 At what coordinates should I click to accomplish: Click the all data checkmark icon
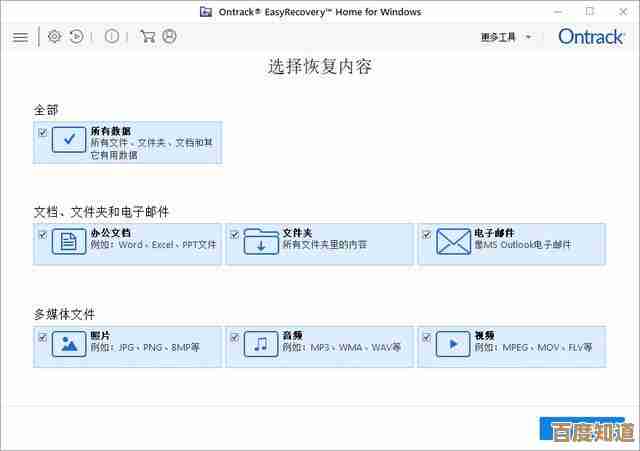pos(69,140)
